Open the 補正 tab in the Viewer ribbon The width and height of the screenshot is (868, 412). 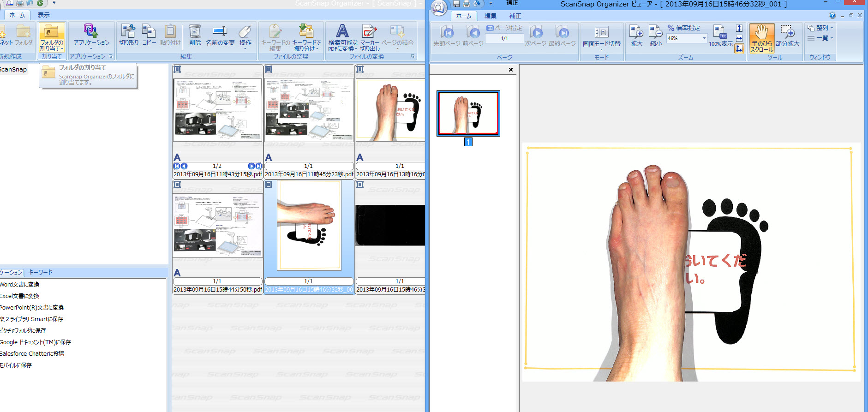point(515,16)
